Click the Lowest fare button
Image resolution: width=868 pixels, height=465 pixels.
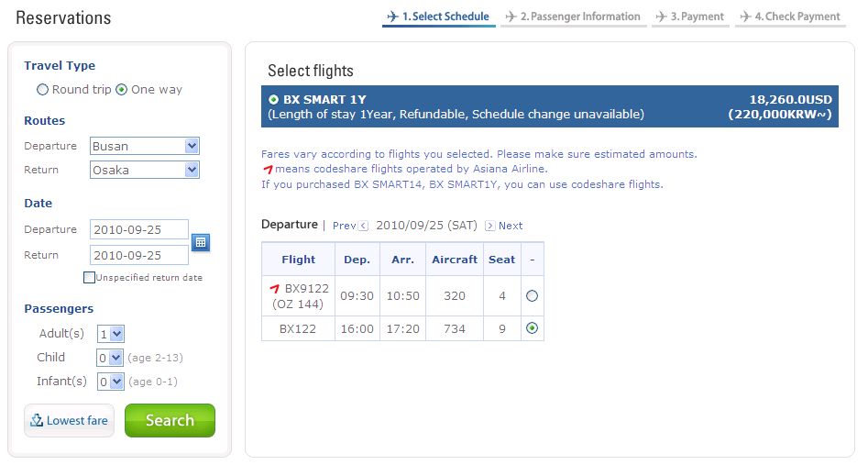tap(70, 421)
